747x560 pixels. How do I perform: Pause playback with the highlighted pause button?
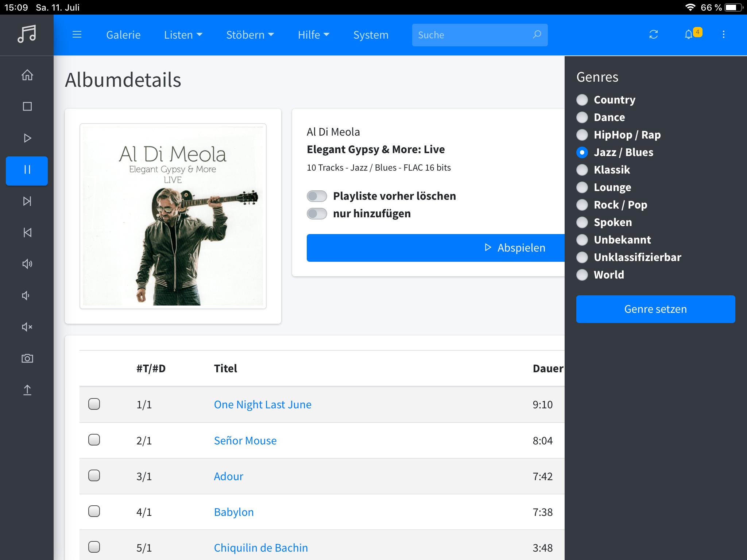27,170
